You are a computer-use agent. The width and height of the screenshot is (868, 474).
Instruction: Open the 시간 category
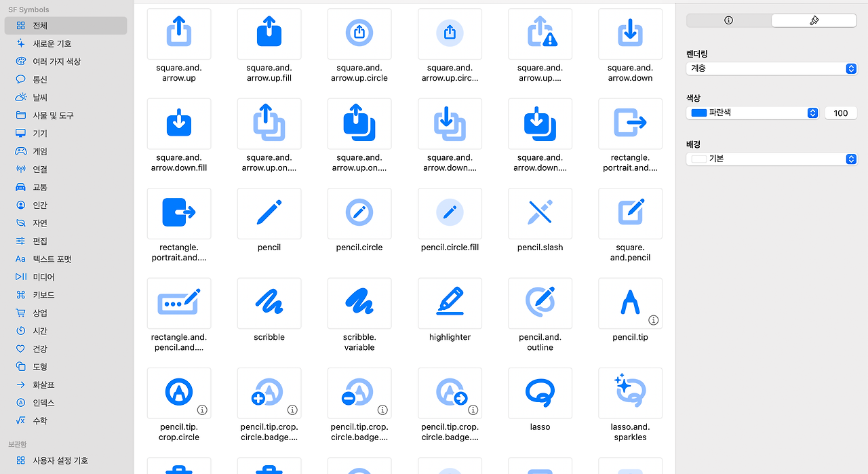click(x=66, y=331)
